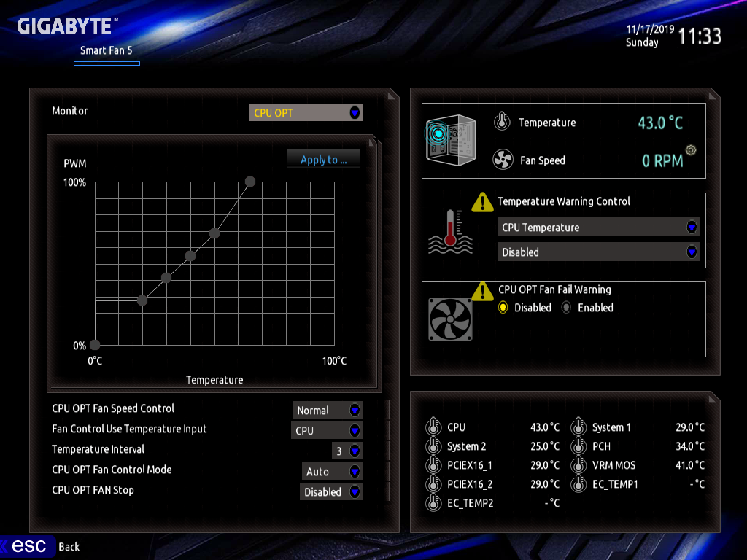The width and height of the screenshot is (747, 560).
Task: Click the PCIEX16_1 sensor thermometer icon
Action: click(433, 464)
